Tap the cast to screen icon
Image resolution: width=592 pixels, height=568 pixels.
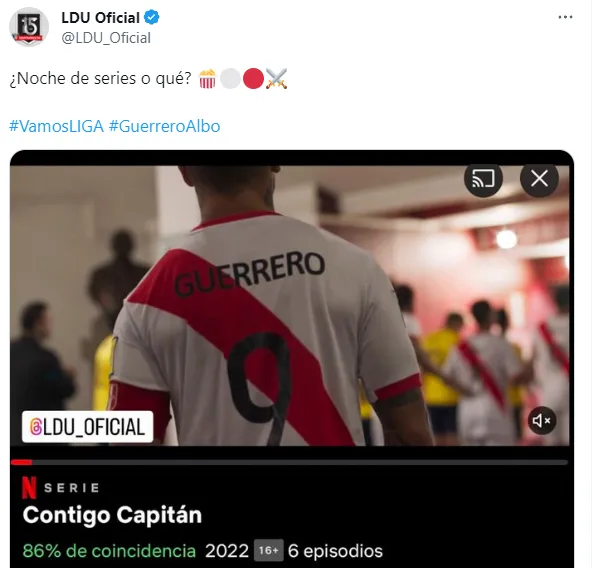coord(483,178)
